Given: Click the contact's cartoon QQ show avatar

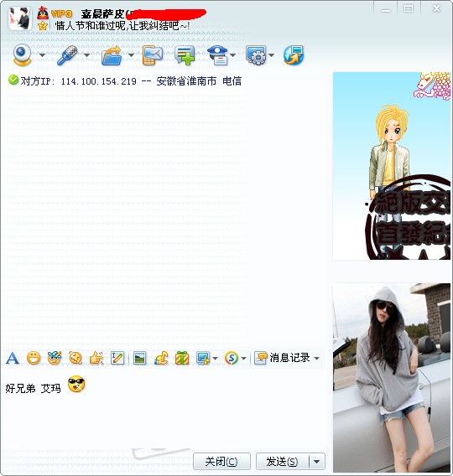Looking at the screenshot, I should point(392,166).
